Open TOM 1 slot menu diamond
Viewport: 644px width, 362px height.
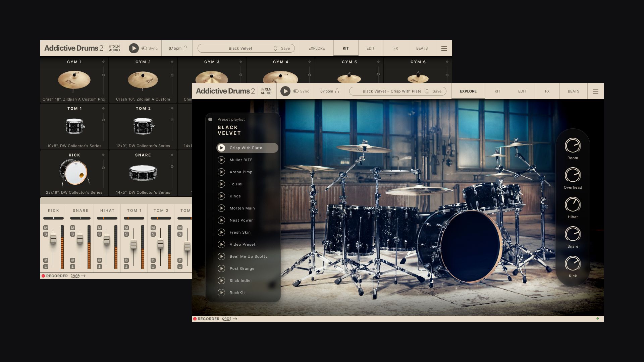(x=103, y=108)
